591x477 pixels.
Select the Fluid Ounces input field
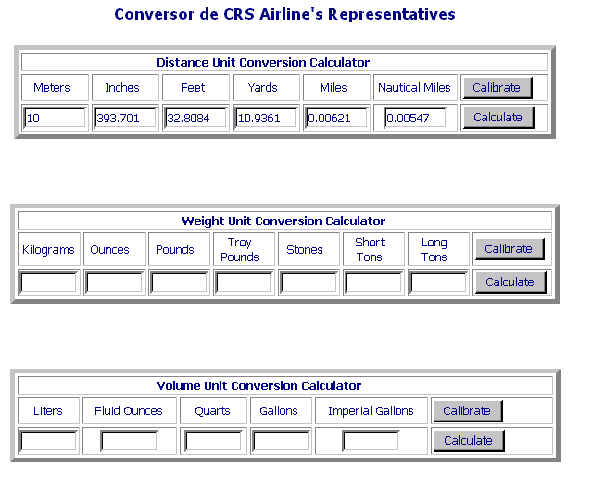[129, 440]
